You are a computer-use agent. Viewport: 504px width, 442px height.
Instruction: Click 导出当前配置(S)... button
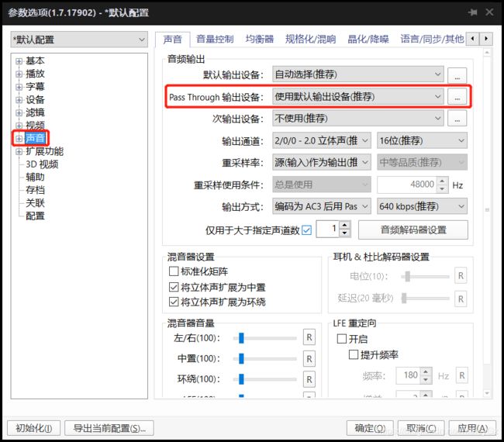(x=109, y=428)
